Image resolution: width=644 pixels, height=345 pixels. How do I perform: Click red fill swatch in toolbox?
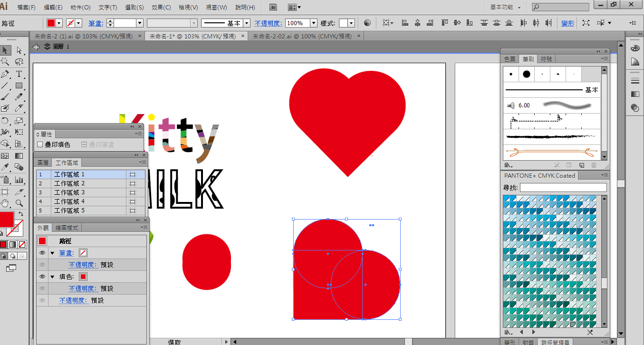coord(6,220)
